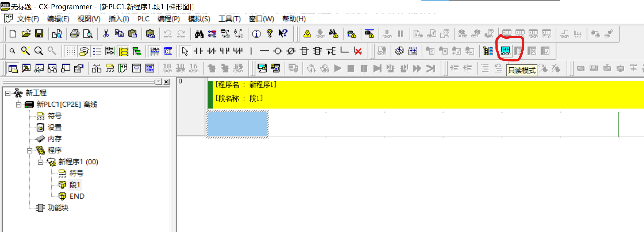
Task: Open 功能块 in the project tree
Action: coord(58,208)
